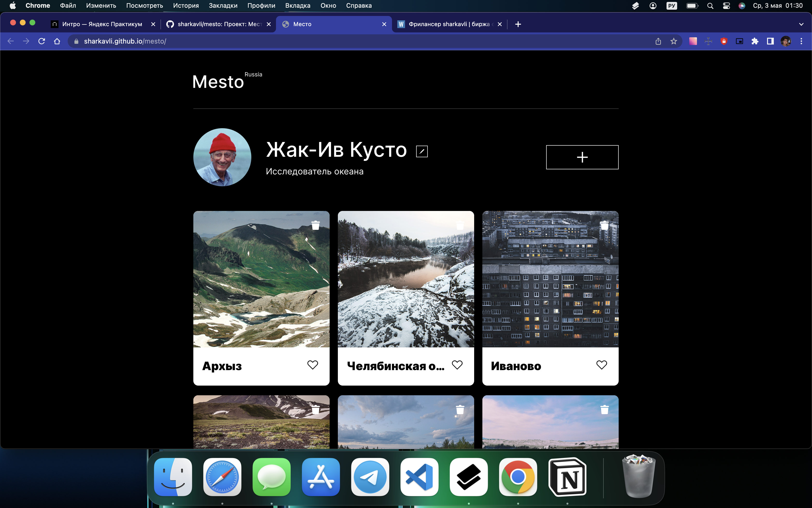Viewport: 812px width, 508px height.
Task: Click the edit profile pencil icon
Action: [x=422, y=151]
